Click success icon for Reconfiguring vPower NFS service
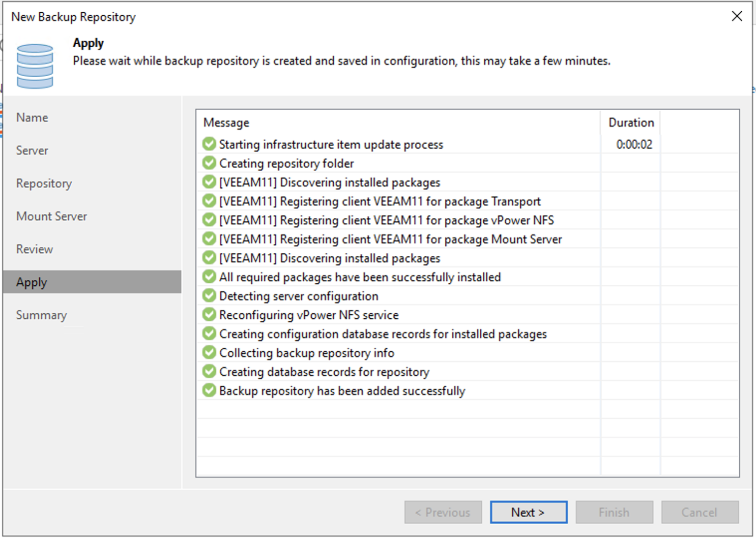 (209, 314)
